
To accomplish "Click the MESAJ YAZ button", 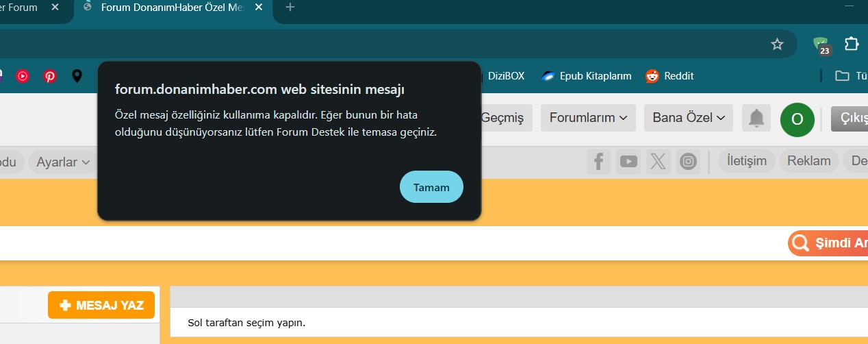I will click(101, 306).
